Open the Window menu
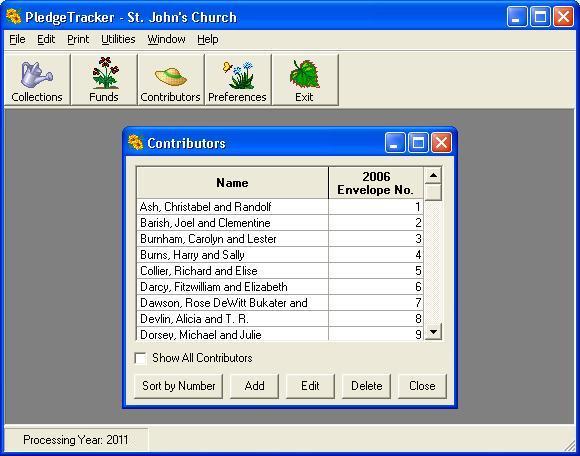 pyautogui.click(x=166, y=39)
